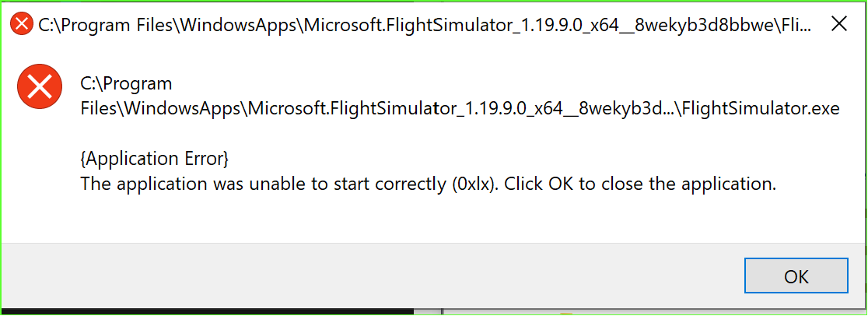Click the "(0xlx)" error code text

tap(471, 184)
